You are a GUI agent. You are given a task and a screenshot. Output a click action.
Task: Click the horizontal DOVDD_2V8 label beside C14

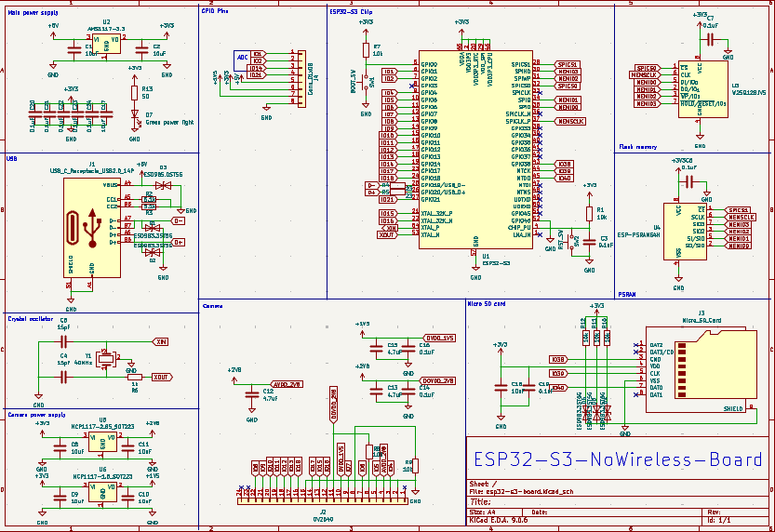pos(437,380)
